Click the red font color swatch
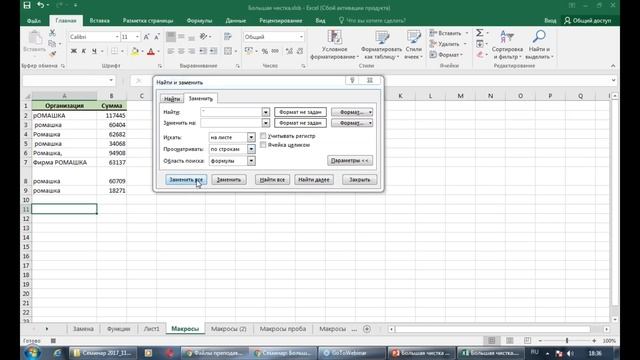This screenshot has height=360, width=640. coord(151,51)
